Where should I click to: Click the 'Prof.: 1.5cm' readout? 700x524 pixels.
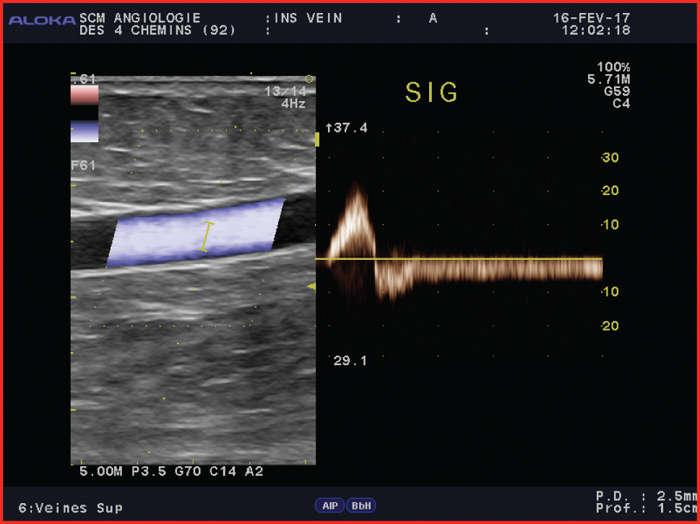(646, 508)
